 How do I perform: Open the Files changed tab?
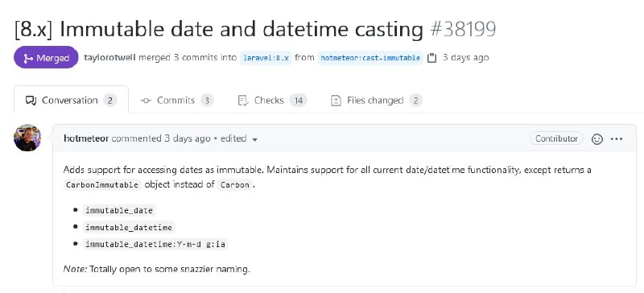[x=377, y=101]
